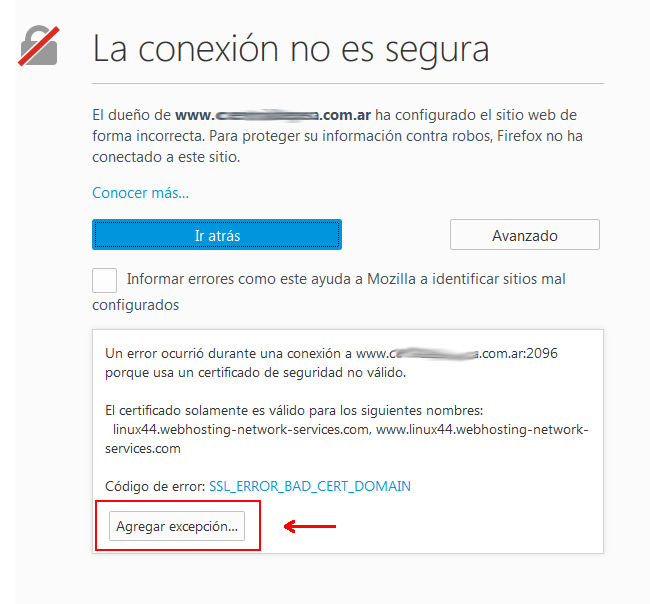This screenshot has width=650, height=604.
Task: Select the "La conexión no es segura" heading
Action: 291,49
